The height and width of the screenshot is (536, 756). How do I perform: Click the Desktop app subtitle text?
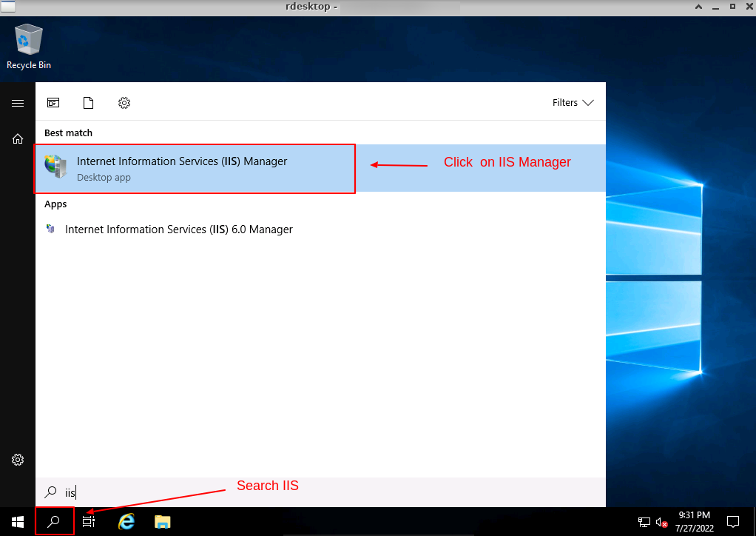[x=104, y=178]
